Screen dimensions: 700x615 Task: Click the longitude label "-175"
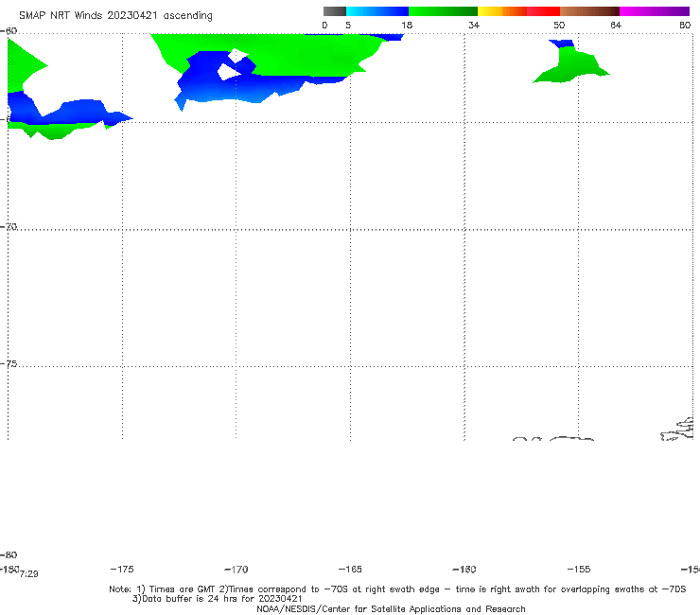[x=122, y=569]
